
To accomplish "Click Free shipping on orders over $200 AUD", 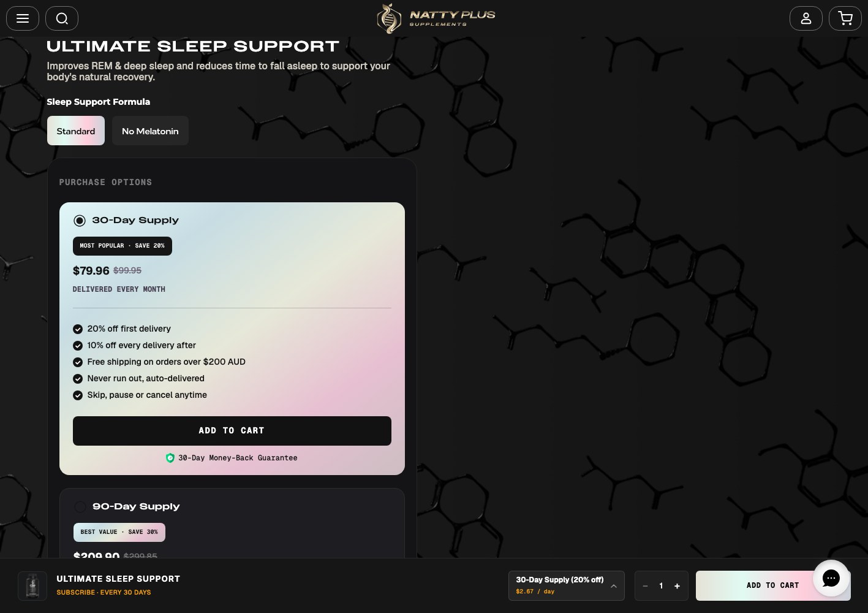I will pos(167,362).
